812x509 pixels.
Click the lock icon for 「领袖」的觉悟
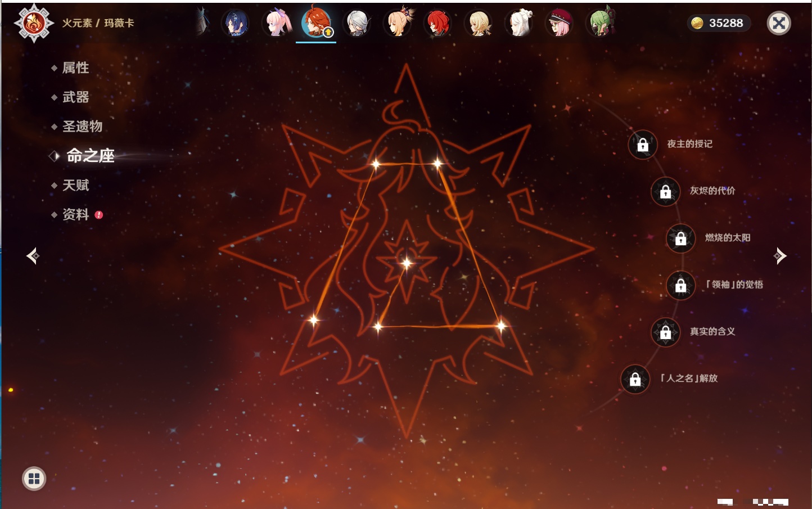[681, 286]
